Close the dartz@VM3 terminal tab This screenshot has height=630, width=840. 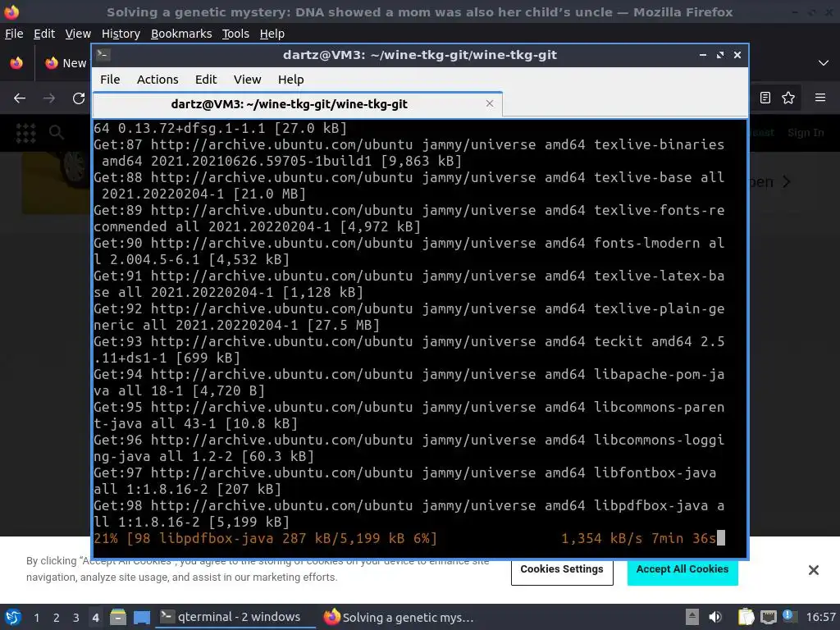pyautogui.click(x=490, y=103)
